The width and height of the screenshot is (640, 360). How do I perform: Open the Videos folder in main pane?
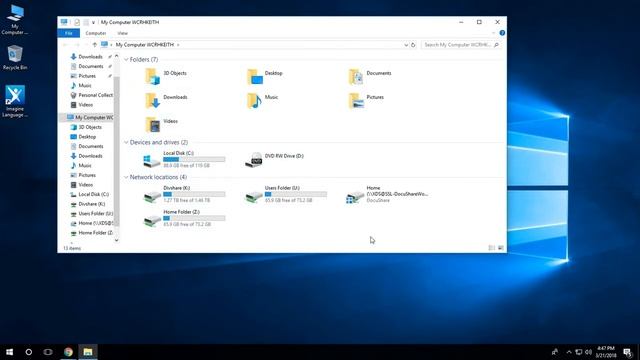[x=153, y=124]
